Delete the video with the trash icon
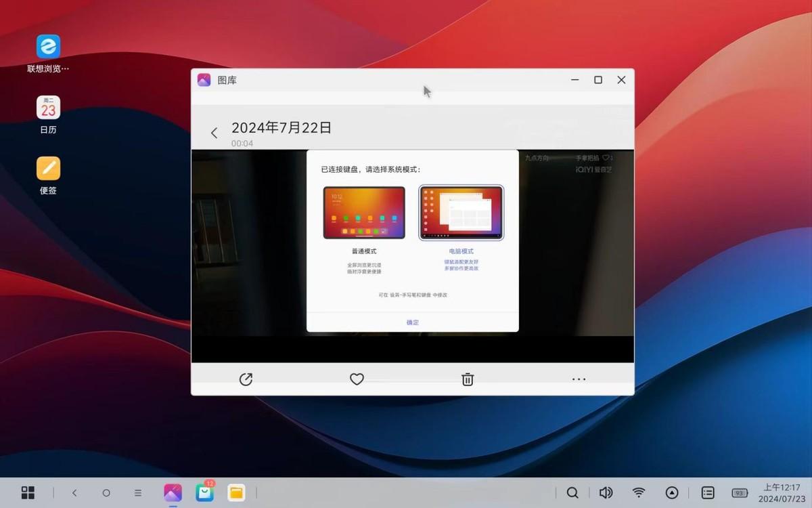 (468, 379)
